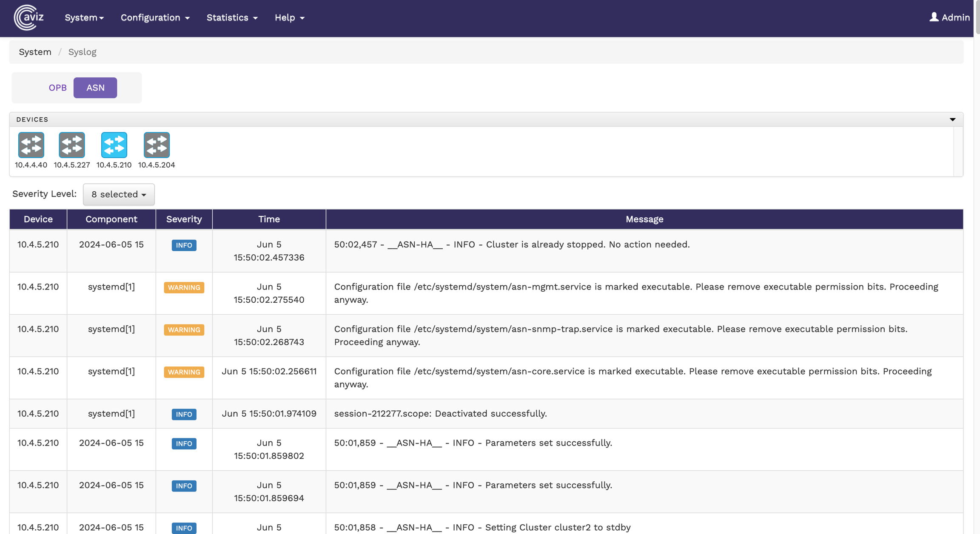Select the ASN toggle button
The image size is (980, 534).
[x=95, y=88]
